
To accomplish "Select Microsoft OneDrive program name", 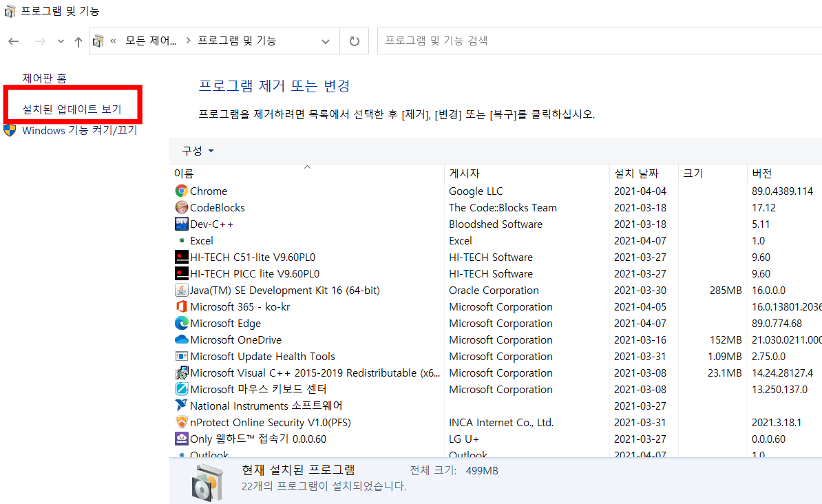I will (236, 340).
